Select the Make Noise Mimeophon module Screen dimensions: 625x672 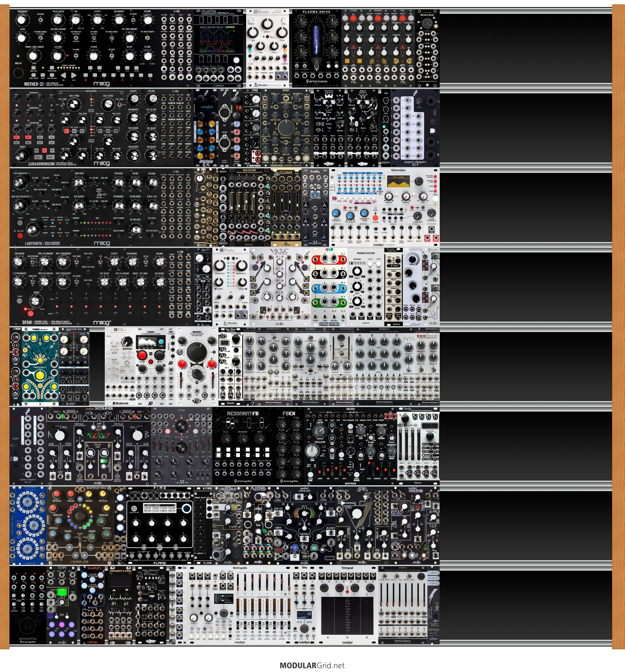[x=415, y=525]
